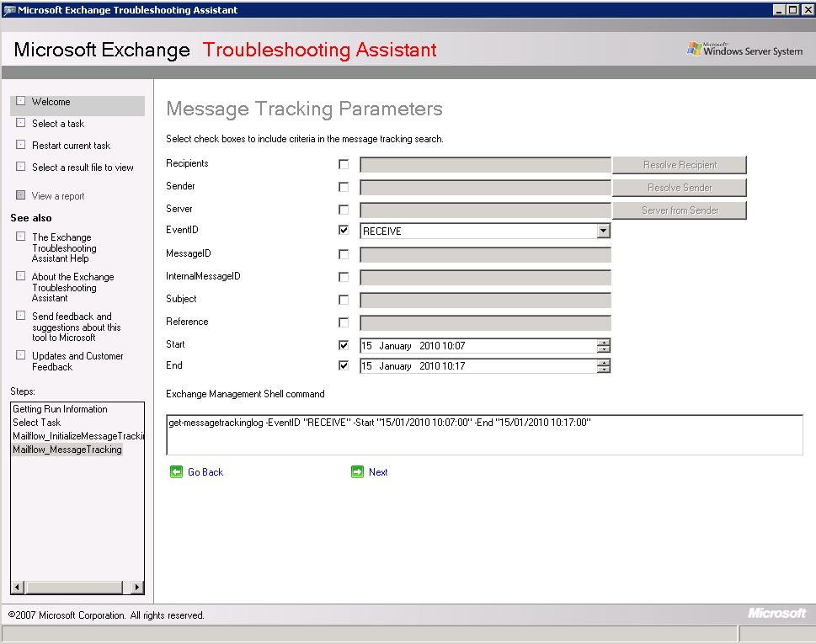The height and width of the screenshot is (644, 816).
Task: Decrease the Start time with down spinner
Action: pyautogui.click(x=604, y=349)
